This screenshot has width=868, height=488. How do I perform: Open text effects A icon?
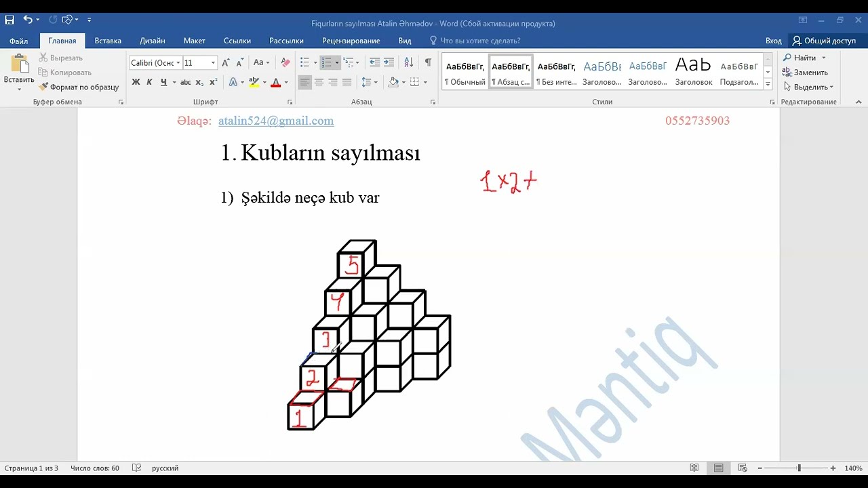click(x=233, y=82)
